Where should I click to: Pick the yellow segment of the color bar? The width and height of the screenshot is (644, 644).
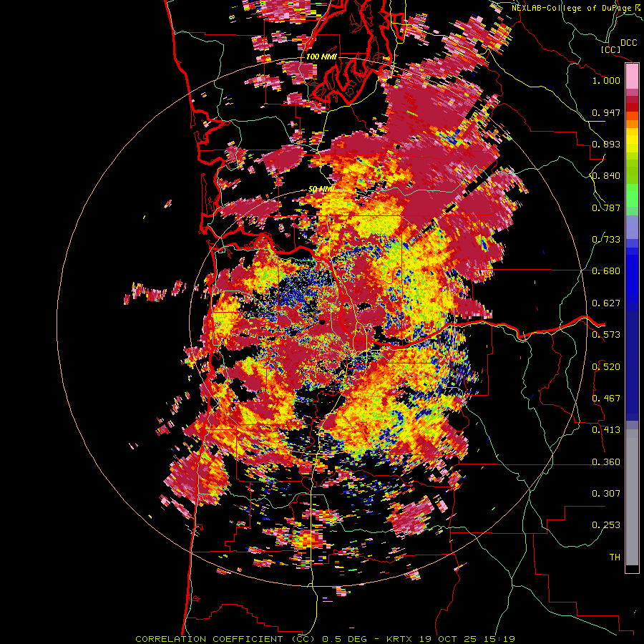coord(632,140)
